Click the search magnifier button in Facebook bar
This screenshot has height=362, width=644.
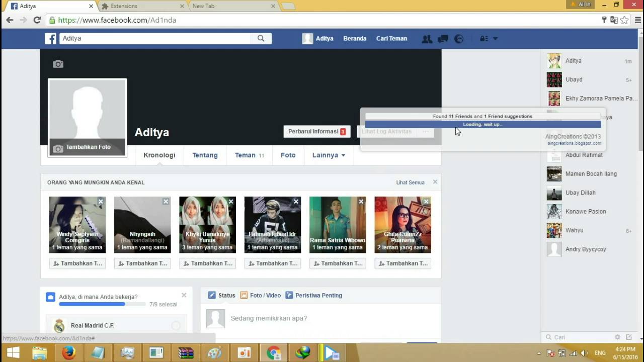click(261, 38)
